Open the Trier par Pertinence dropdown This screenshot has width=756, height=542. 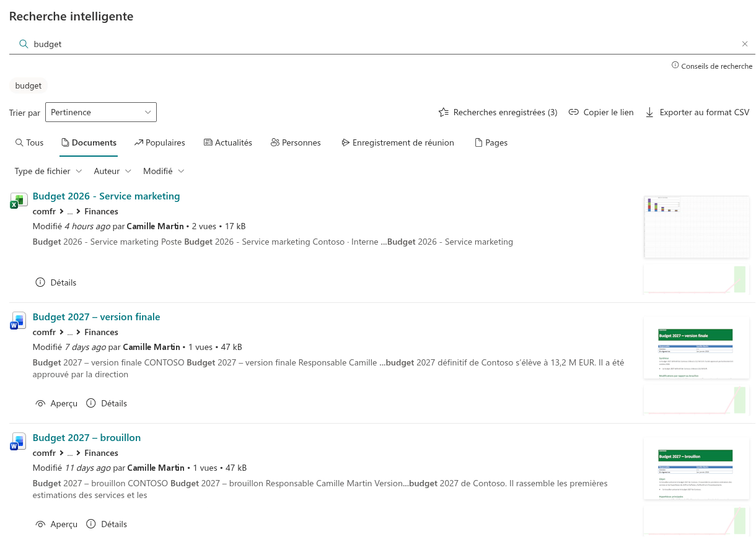(x=101, y=112)
